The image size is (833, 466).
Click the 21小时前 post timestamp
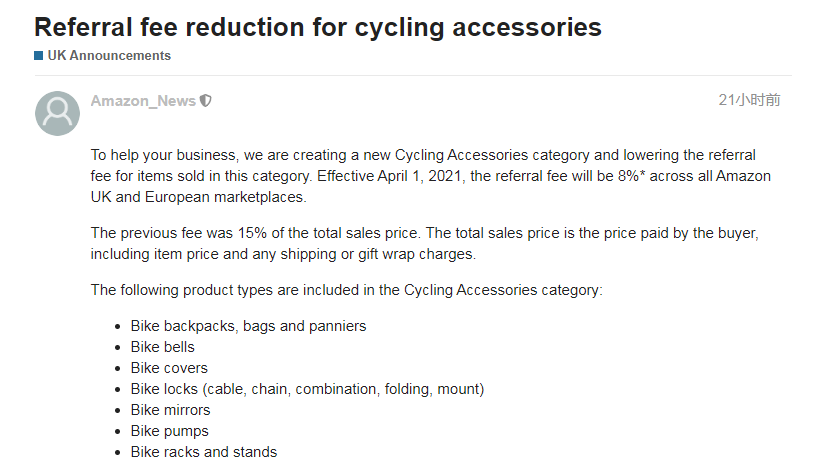pyautogui.click(x=749, y=100)
